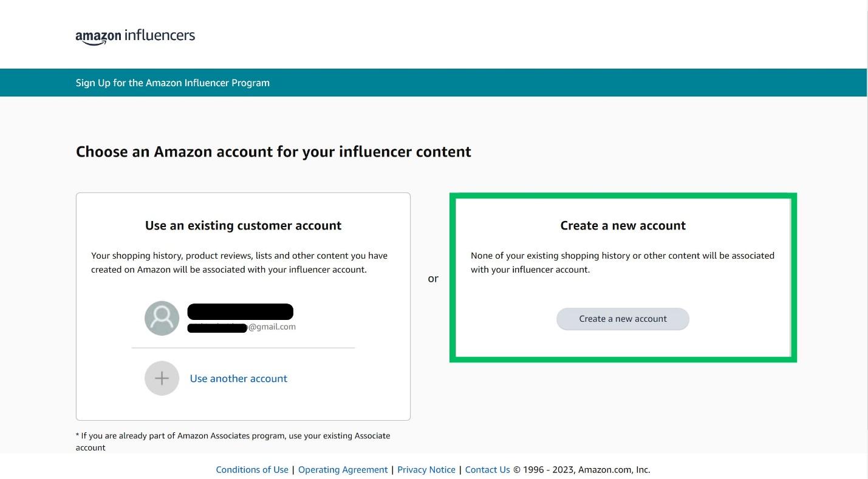
Task: Open the Use another account link
Action: 238,378
